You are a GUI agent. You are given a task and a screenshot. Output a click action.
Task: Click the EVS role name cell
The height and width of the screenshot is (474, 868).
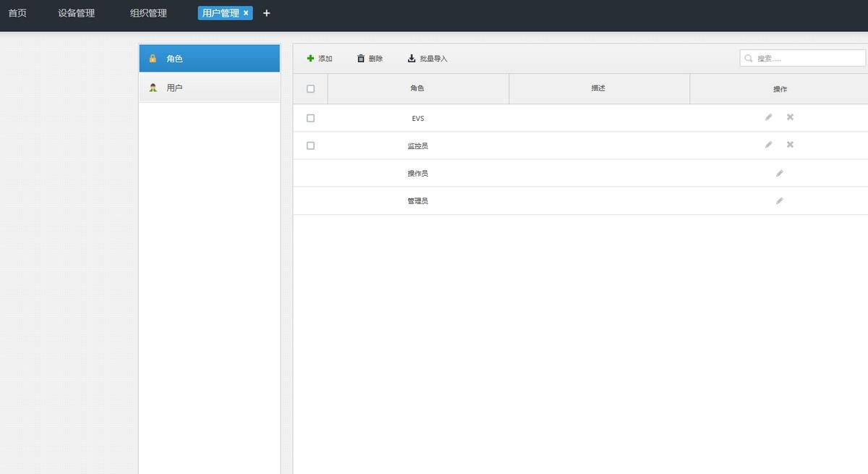(x=418, y=118)
